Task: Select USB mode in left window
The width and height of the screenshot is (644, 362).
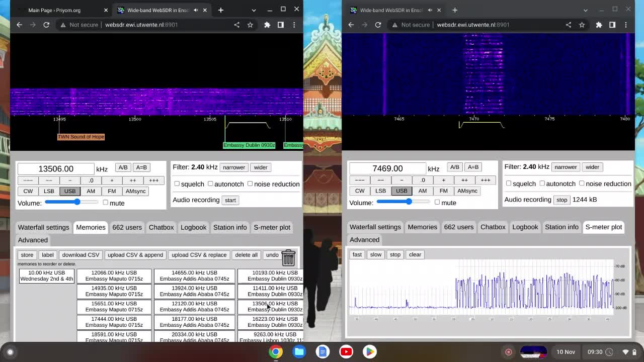Action: coord(70,191)
